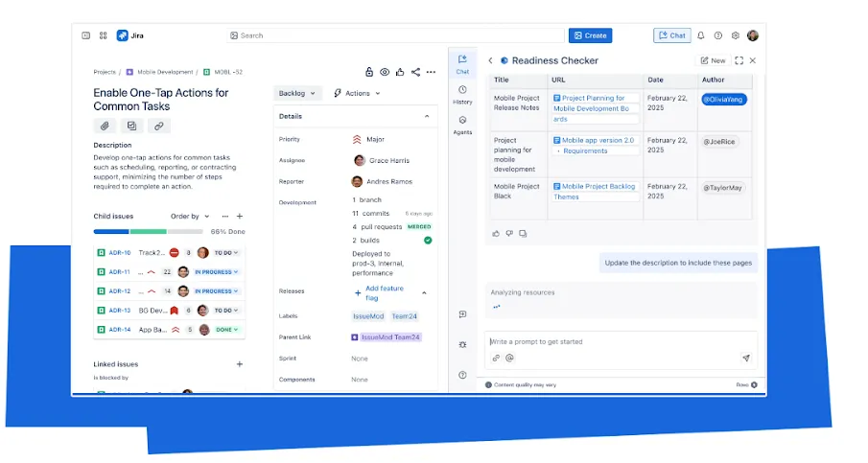Change ADR-14 DONE status dropdown
The width and height of the screenshot is (868, 463).
tap(227, 330)
